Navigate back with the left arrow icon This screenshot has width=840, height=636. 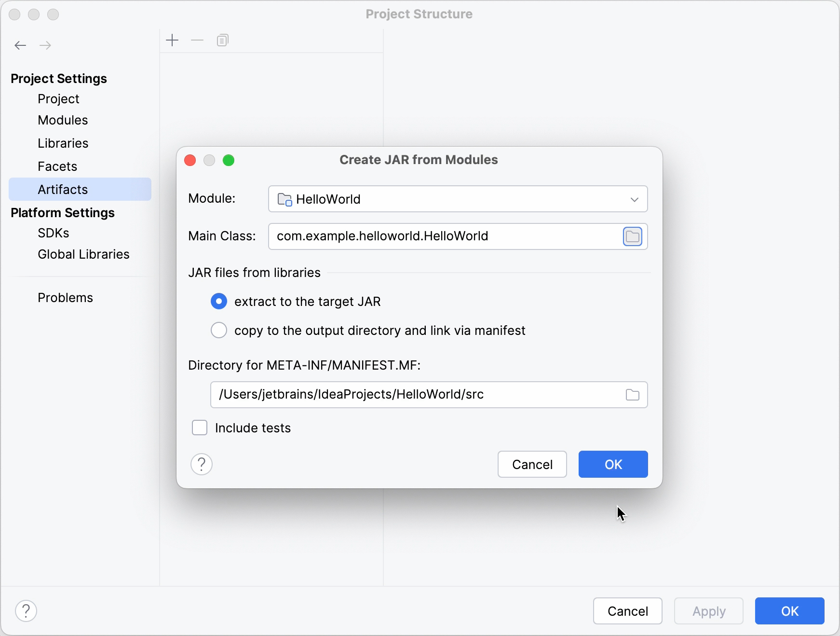[x=20, y=45]
